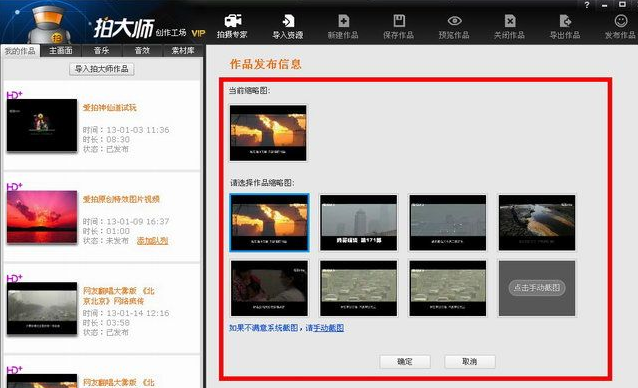The image size is (638, 388).
Task: Click the 请手动截图 link
Action: (x=324, y=328)
